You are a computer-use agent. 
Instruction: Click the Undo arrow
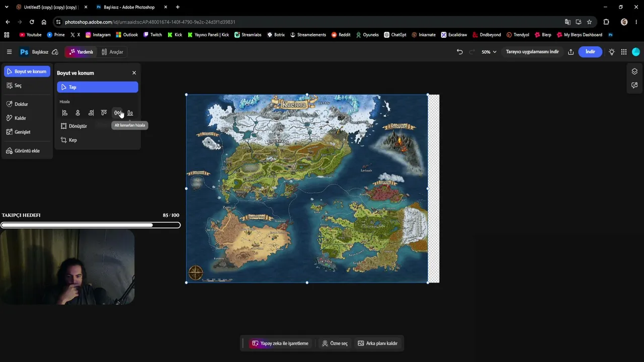(459, 52)
